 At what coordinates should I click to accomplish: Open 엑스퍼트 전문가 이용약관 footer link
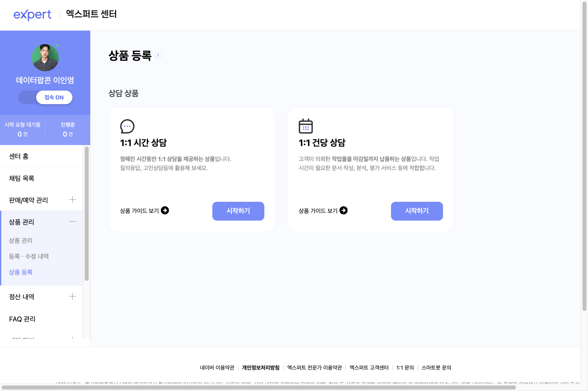[x=315, y=368]
